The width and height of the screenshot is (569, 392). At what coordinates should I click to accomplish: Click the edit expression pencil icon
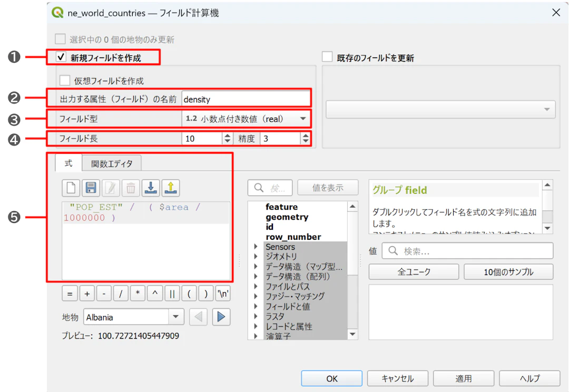click(111, 188)
